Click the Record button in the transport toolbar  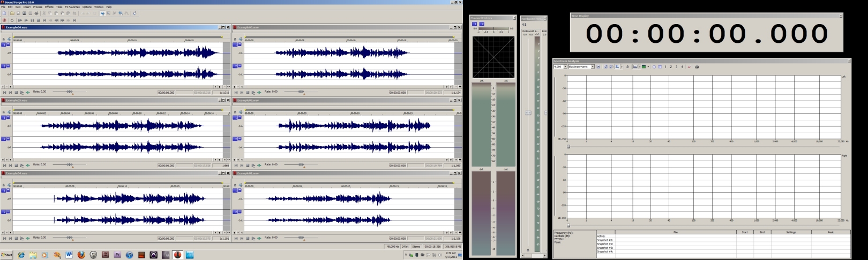click(x=5, y=20)
